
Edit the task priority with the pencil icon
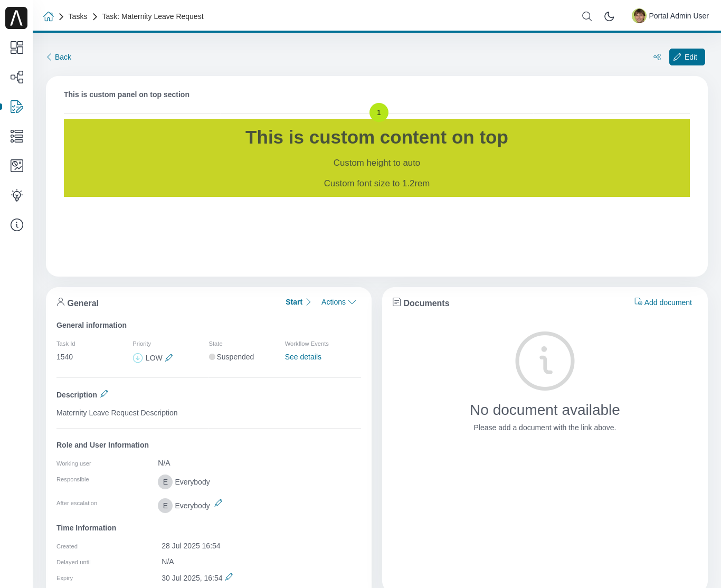(169, 357)
